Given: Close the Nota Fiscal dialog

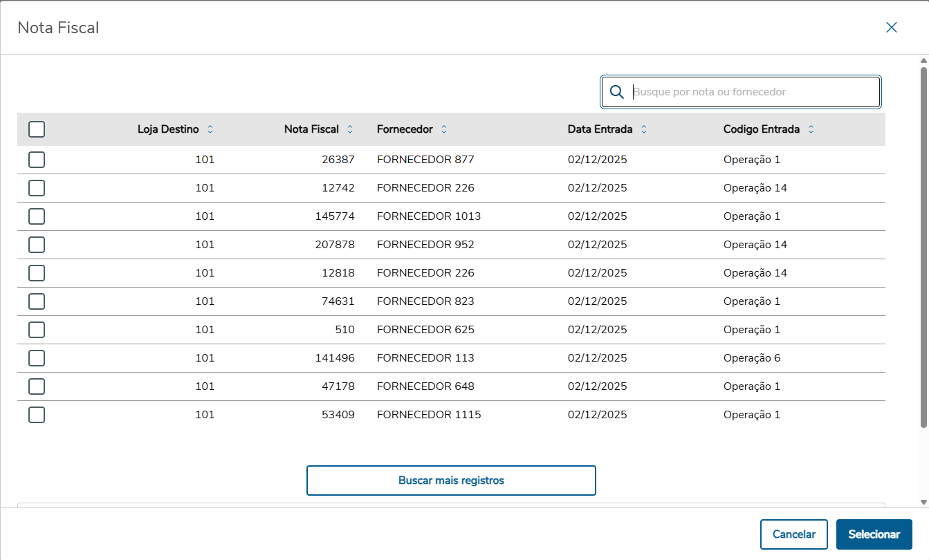Looking at the screenshot, I should point(892,28).
